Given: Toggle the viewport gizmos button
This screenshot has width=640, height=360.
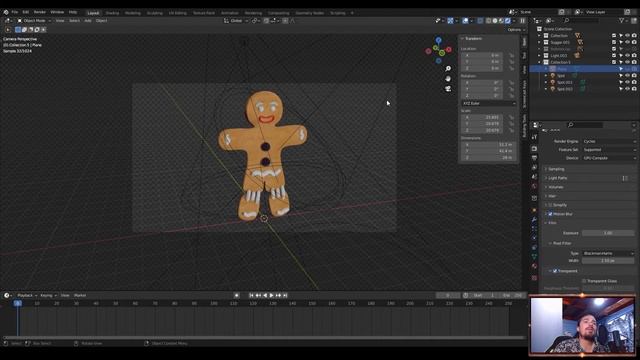Looking at the screenshot, I should point(450,20).
